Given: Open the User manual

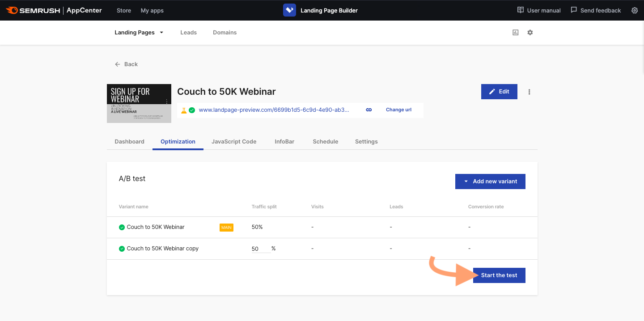Looking at the screenshot, I should point(538,10).
